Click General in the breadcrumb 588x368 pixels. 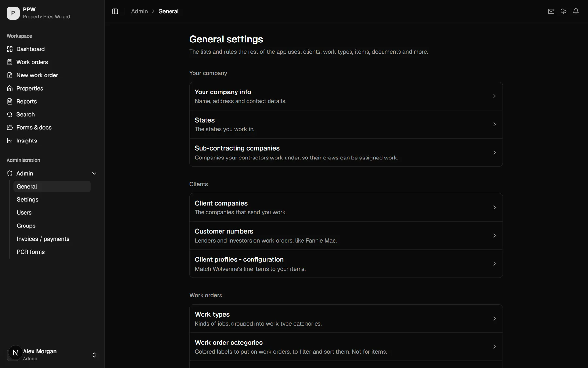(x=169, y=11)
